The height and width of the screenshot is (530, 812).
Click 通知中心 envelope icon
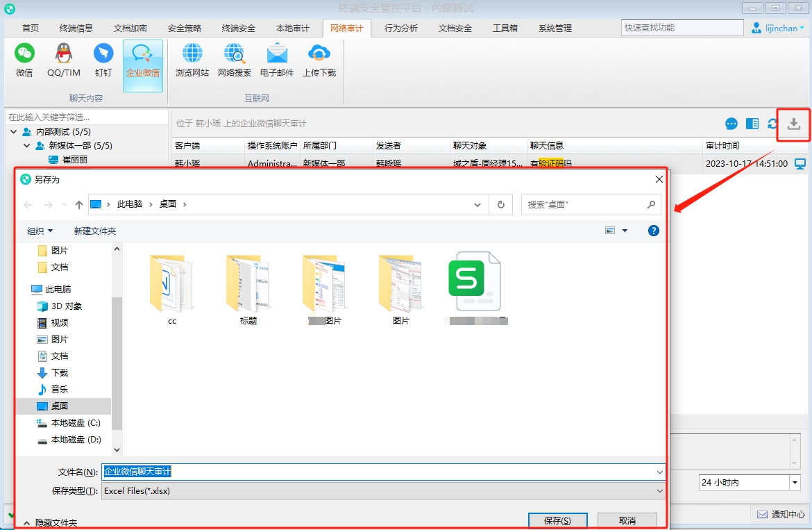(x=762, y=514)
